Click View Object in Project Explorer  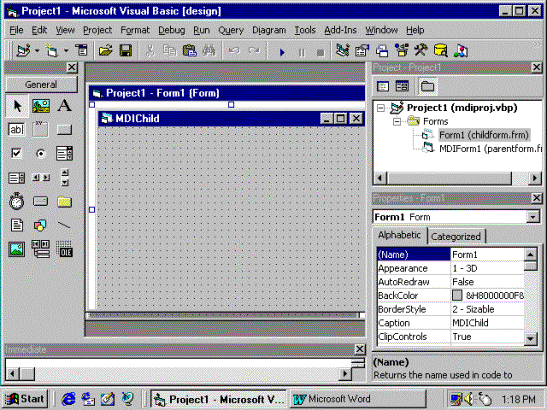pos(402,86)
